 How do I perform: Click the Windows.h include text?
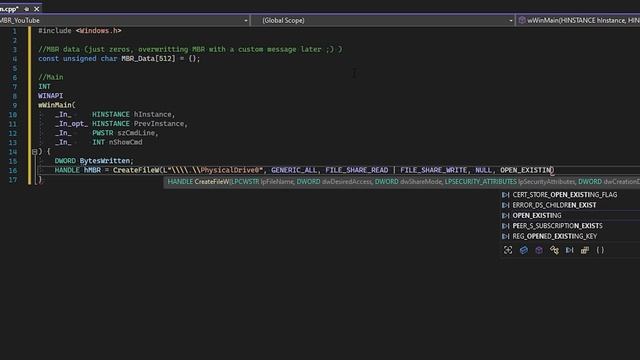tap(98, 31)
